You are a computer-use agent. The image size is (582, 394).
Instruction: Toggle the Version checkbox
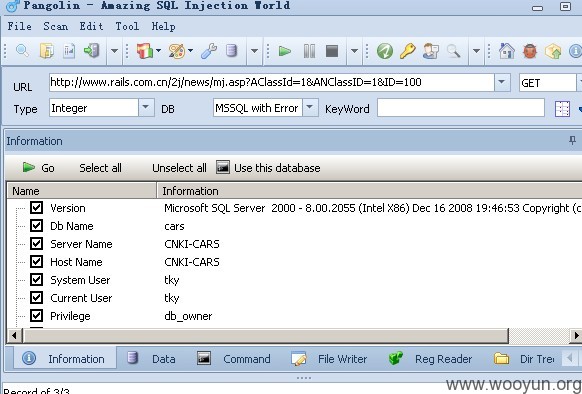(x=36, y=207)
